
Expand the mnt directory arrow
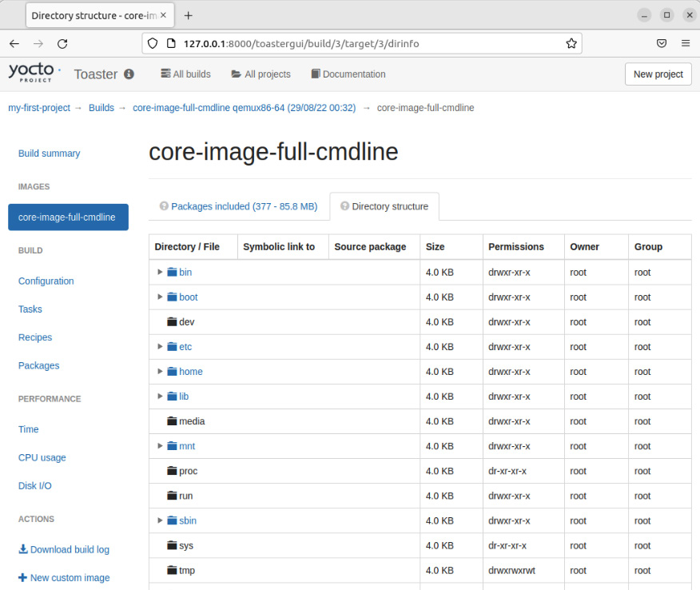pos(160,446)
